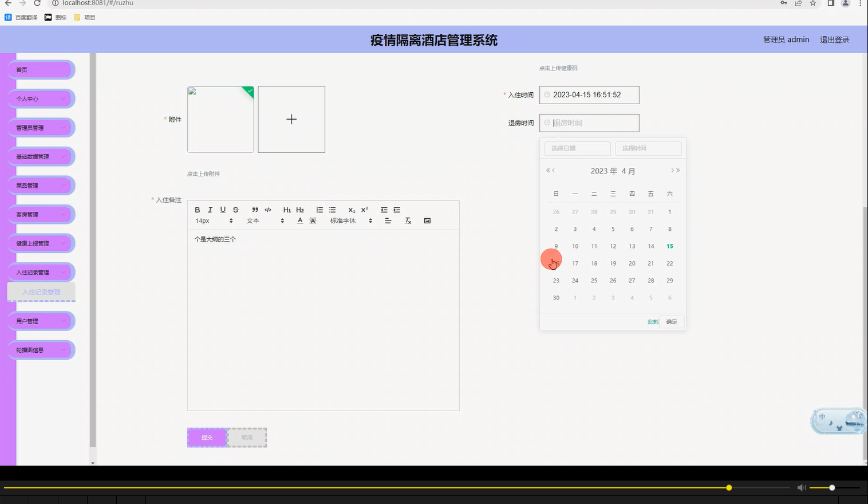Insert a blockquote in the editor
Viewport: 868px width, 504px height.
[x=255, y=209]
